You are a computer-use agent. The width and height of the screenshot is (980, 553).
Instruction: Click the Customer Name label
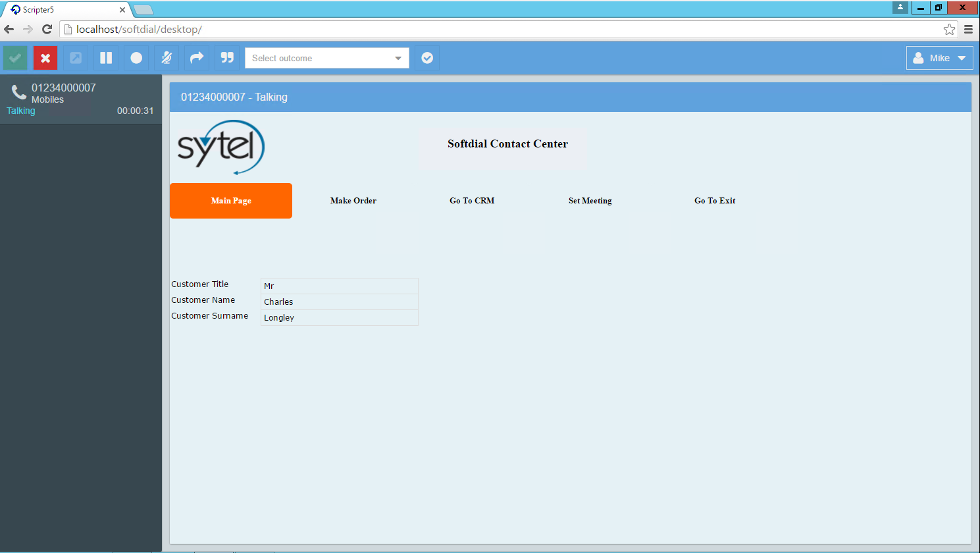[203, 300]
